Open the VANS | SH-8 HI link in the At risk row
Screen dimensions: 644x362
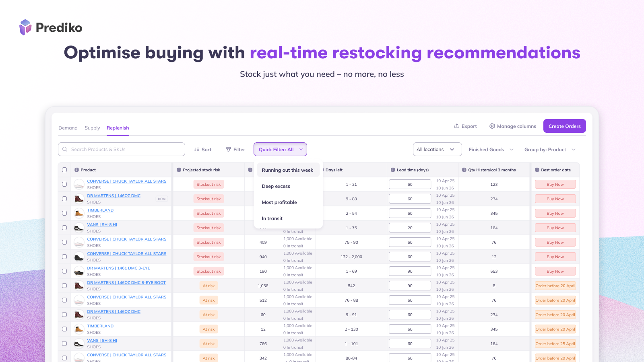102,341
